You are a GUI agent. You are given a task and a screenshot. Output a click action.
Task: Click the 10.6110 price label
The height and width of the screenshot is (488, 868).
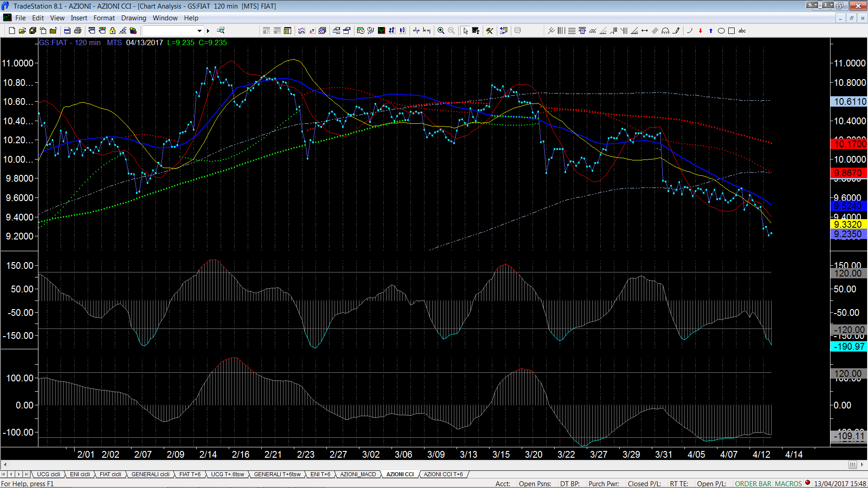849,102
